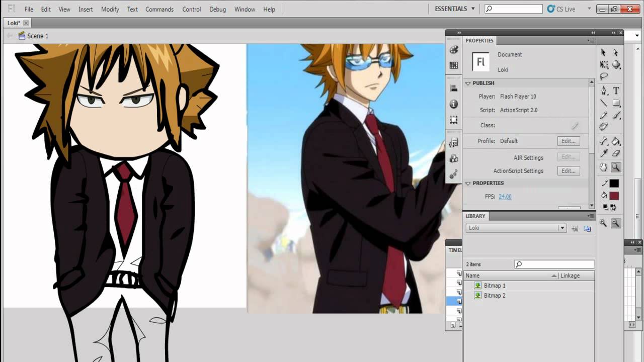Image resolution: width=644 pixels, height=362 pixels.
Task: Open the Code Snippets panel icon
Action: point(454,143)
